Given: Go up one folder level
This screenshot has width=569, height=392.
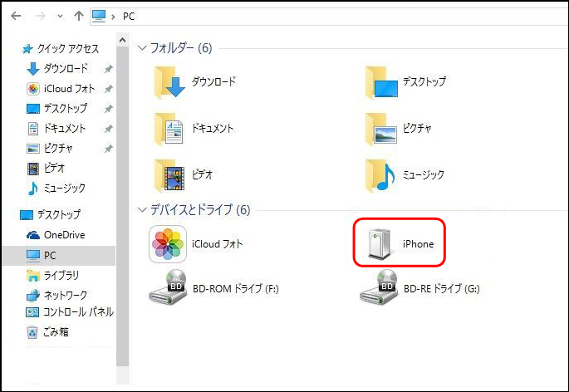Looking at the screenshot, I should click(78, 16).
